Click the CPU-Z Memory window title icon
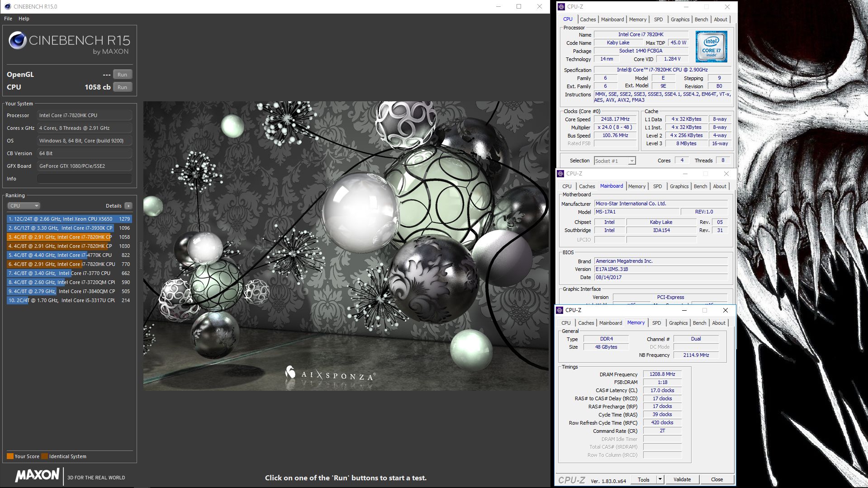 (x=560, y=310)
